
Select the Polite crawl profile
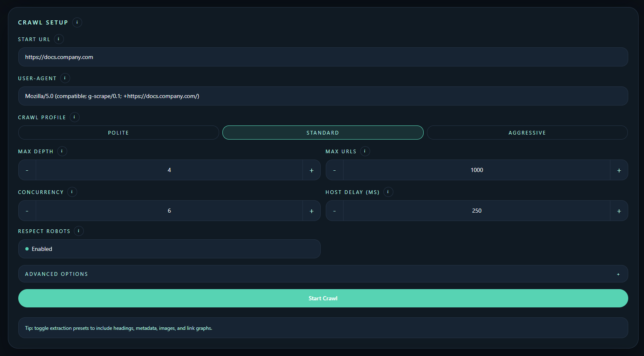click(x=118, y=133)
